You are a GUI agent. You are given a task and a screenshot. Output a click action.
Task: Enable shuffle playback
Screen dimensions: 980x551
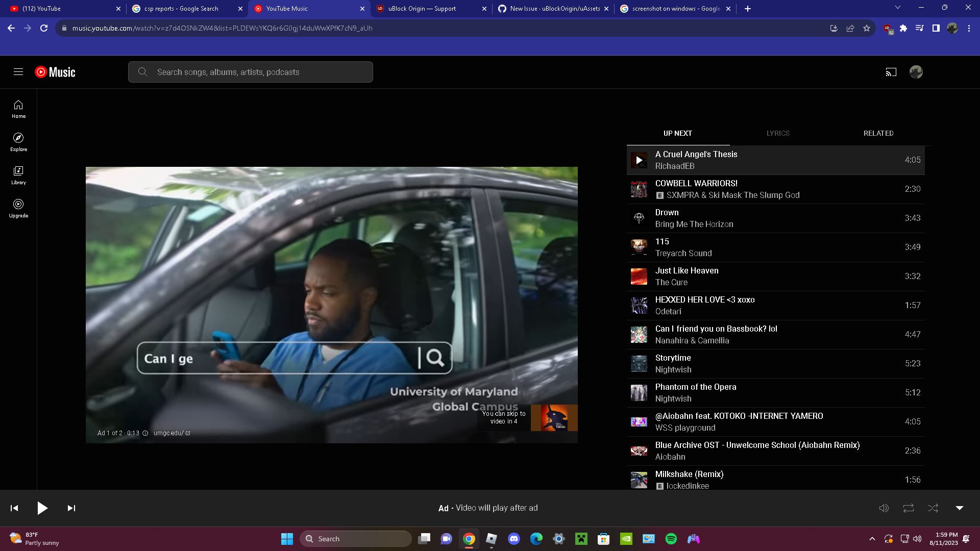point(933,508)
